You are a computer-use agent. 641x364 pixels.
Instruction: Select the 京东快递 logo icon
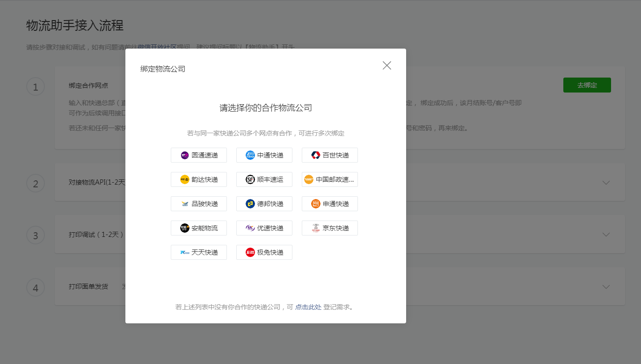(316, 228)
